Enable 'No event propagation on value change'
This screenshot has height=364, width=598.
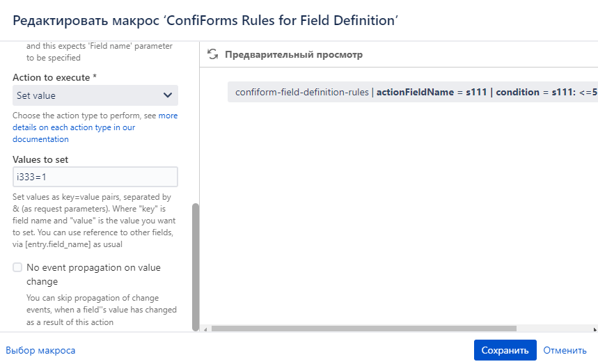(17, 267)
